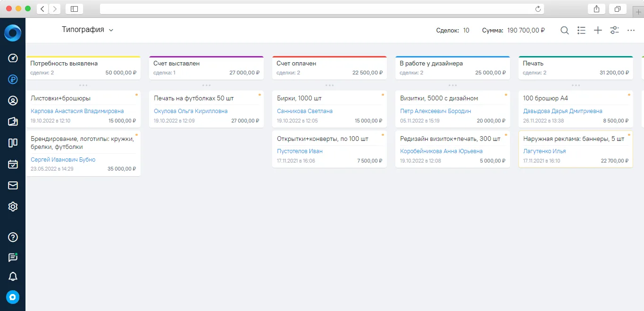Select the Счет выставлен stage header

206,68
